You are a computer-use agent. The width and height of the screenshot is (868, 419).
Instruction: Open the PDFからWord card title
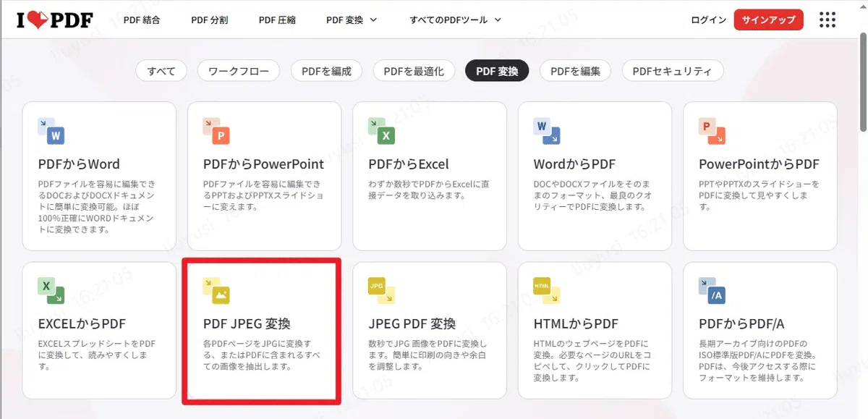[79, 164]
